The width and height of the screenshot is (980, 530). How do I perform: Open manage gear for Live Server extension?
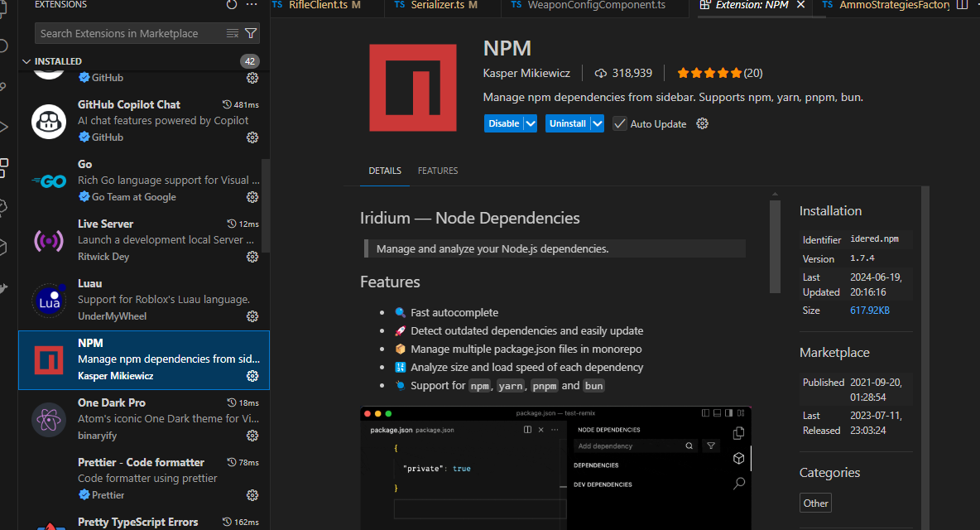pyautogui.click(x=252, y=257)
